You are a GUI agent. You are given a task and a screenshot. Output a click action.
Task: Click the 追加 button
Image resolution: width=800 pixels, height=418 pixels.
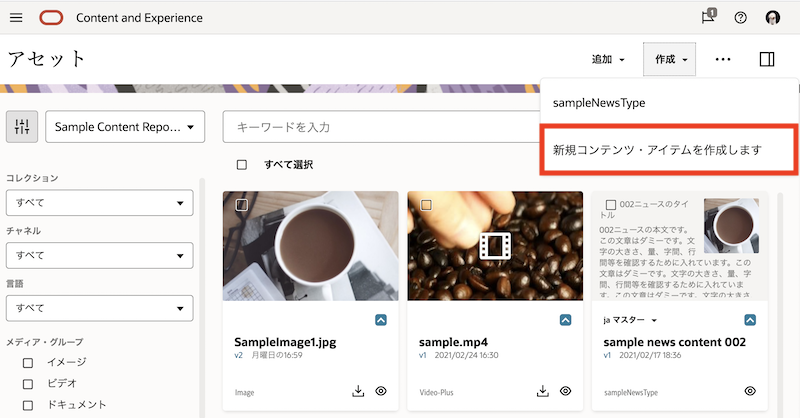[608, 59]
